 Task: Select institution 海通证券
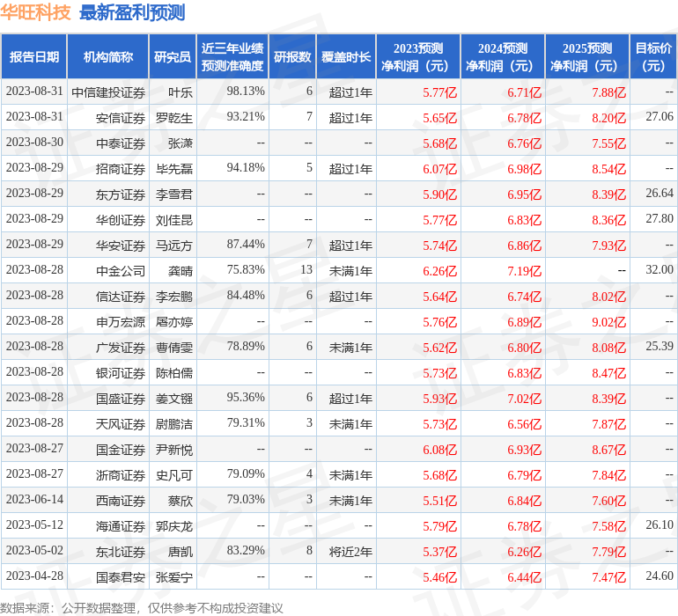[121, 525]
